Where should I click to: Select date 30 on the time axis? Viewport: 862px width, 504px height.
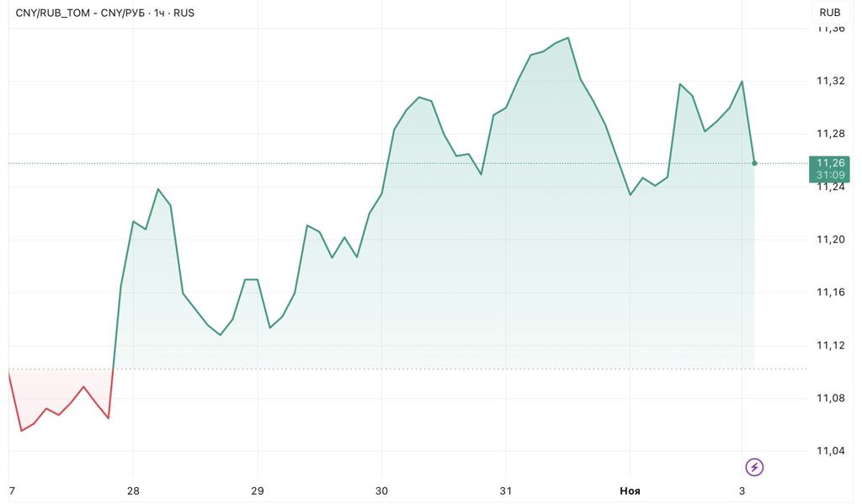[381, 491]
